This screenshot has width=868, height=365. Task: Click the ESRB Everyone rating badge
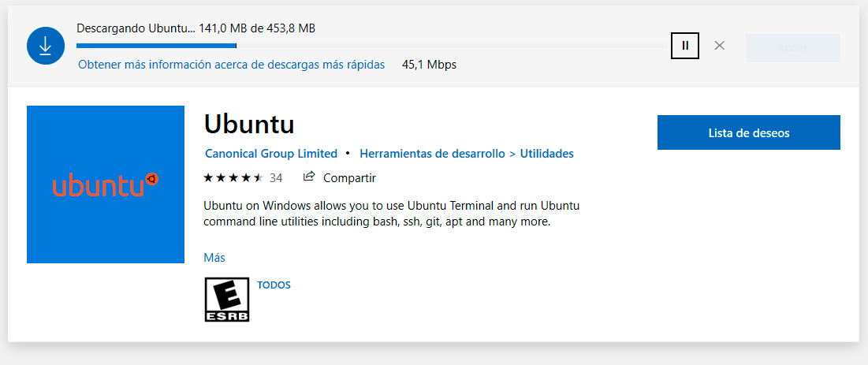[x=227, y=300]
